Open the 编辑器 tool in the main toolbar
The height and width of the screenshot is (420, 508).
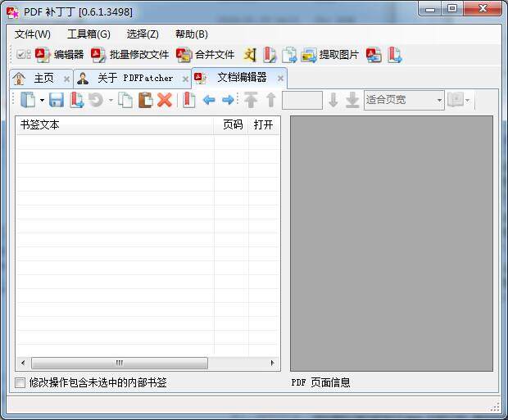[59, 55]
